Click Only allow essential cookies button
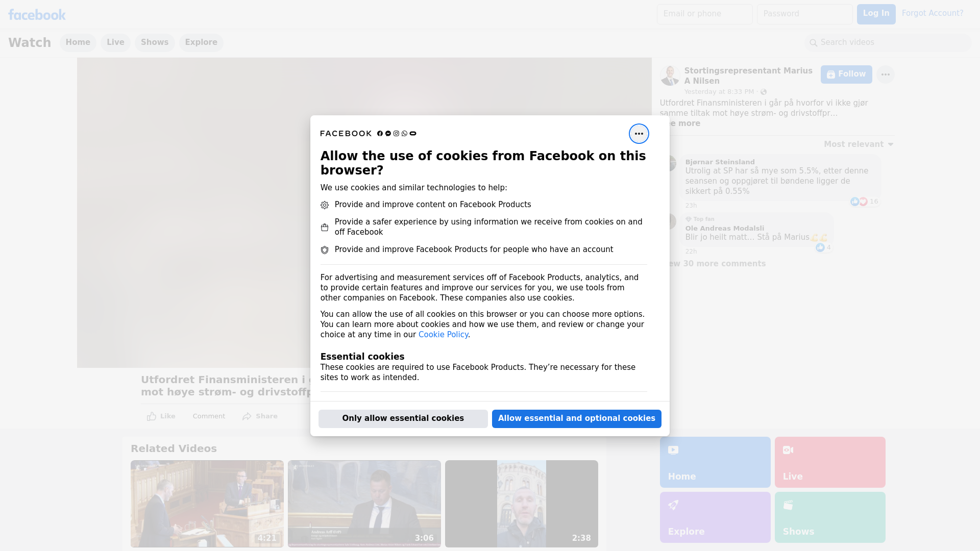Screen dimensions: 980x551 click(x=403, y=418)
